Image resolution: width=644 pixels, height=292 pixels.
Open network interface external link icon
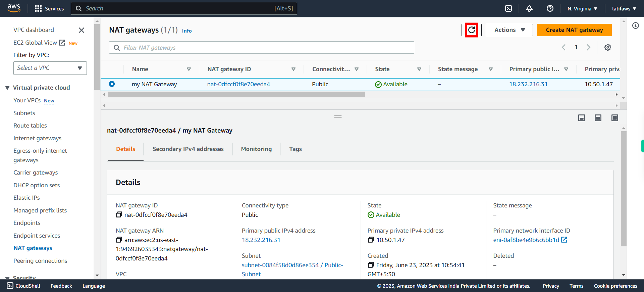(564, 240)
